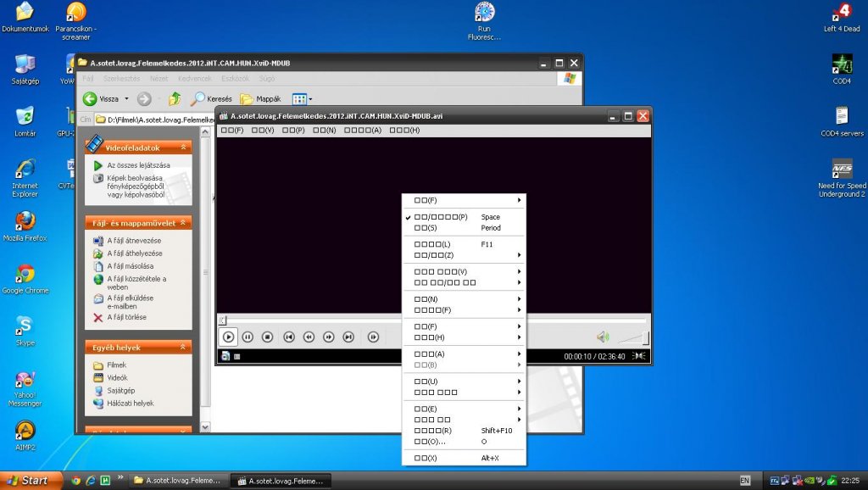Screen dimensions: 868x490
Task: Click the disabled Forward arrow in Explorer toolbar
Action: tap(144, 98)
